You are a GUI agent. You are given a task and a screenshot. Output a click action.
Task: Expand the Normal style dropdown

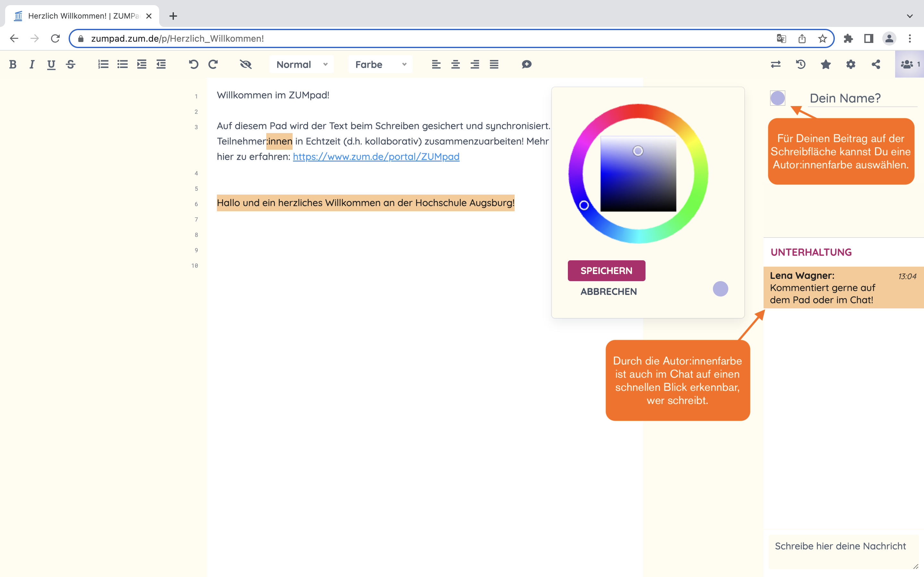pos(302,64)
